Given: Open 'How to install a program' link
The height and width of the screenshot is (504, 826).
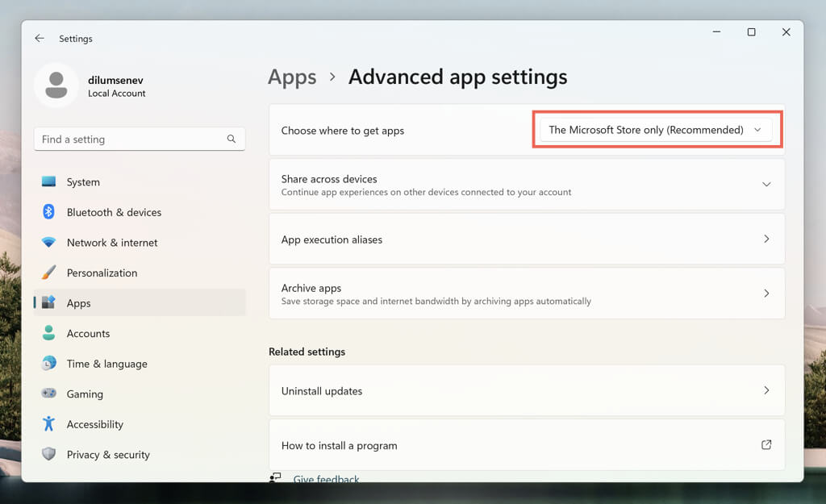Looking at the screenshot, I should click(526, 445).
